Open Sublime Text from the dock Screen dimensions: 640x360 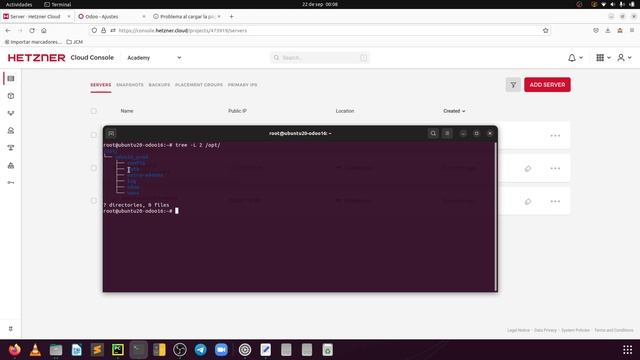pyautogui.click(x=97, y=350)
